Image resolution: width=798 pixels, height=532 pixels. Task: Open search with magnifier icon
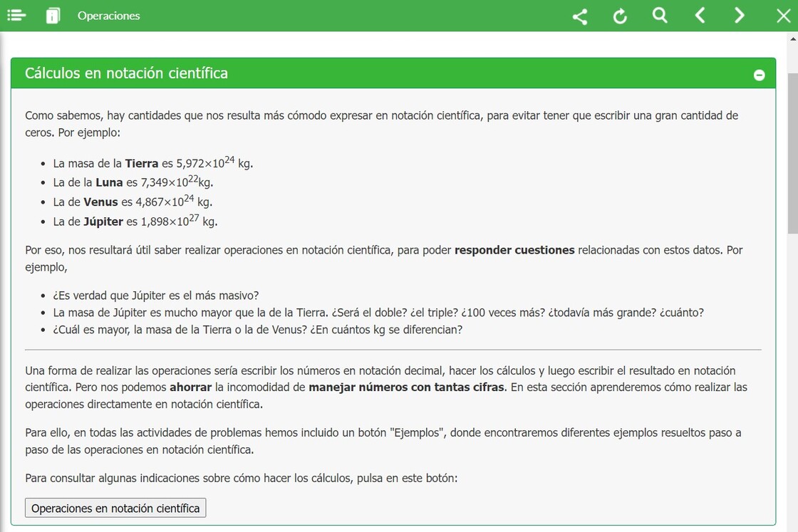click(x=660, y=16)
